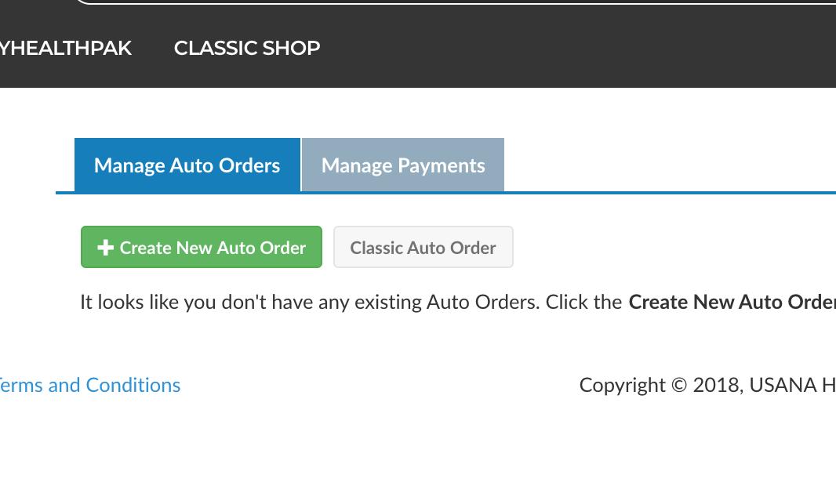This screenshot has height=504, width=836.
Task: Click the plus icon on the green button
Action: point(106,248)
